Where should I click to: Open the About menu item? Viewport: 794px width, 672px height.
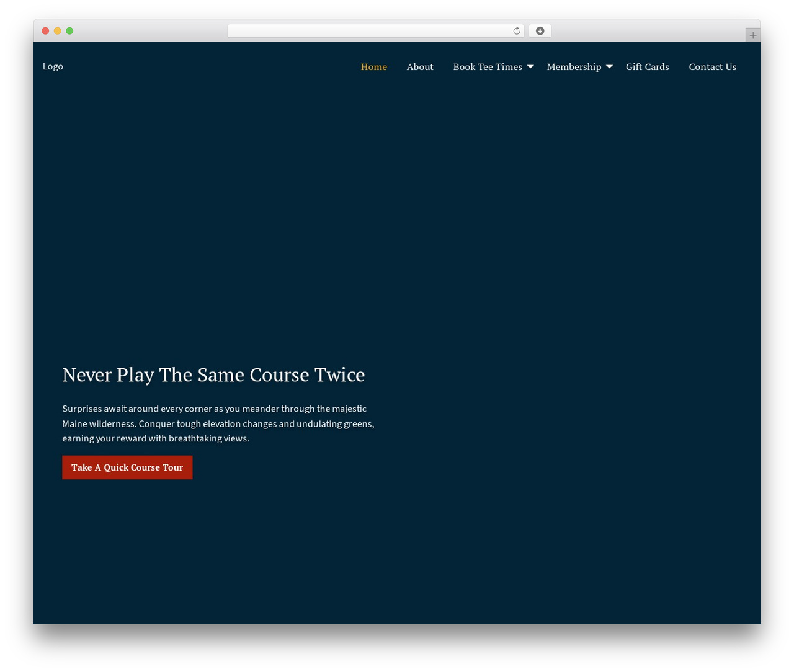[420, 67]
